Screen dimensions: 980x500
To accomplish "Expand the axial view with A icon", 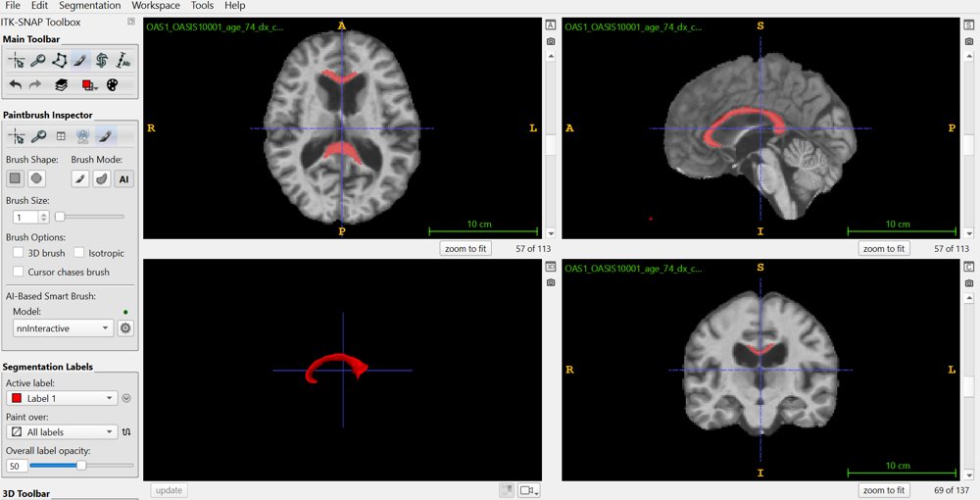I will coord(550,25).
